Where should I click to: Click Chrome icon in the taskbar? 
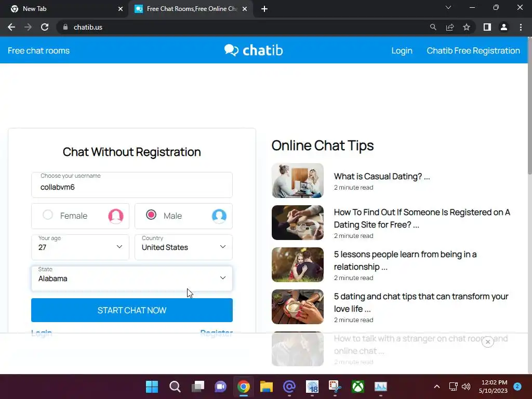(244, 387)
